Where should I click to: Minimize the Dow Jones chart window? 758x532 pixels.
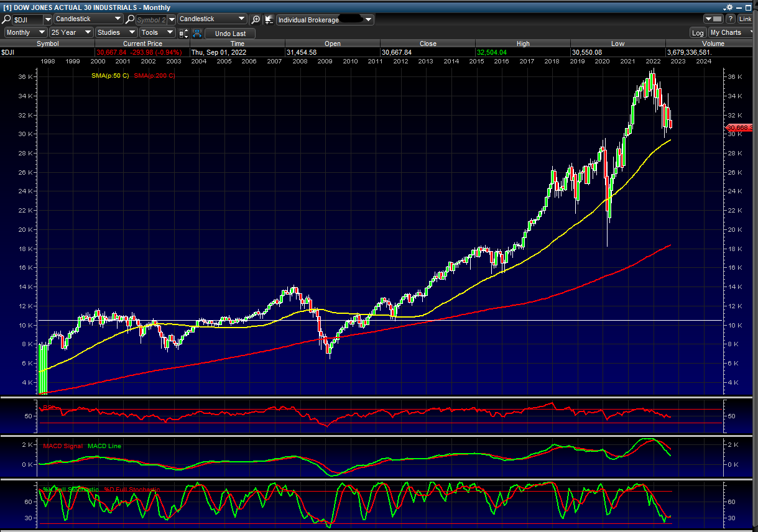pyautogui.click(x=738, y=7)
